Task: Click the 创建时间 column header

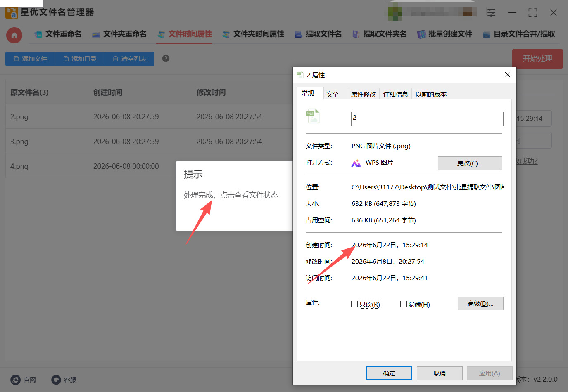Action: (x=108, y=92)
